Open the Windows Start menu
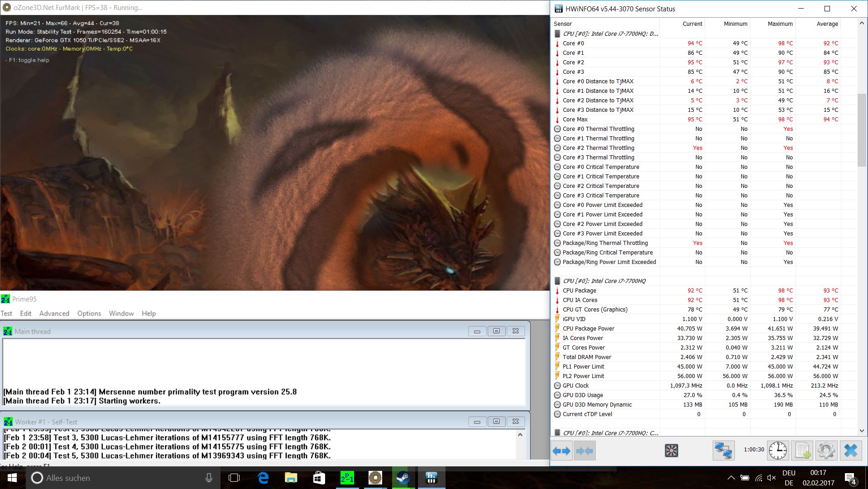Viewport: 868px width, 489px height. click(12, 478)
